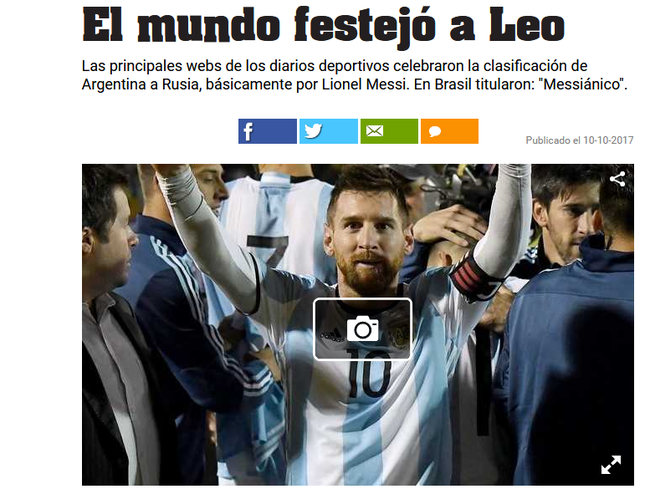The image size is (650, 489).
Task: Expand the photo to fullscreen
Action: (x=611, y=465)
